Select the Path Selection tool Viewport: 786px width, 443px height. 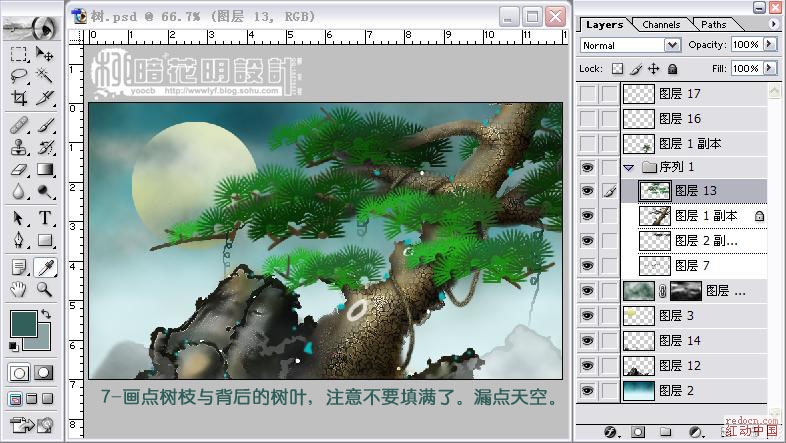click(19, 218)
